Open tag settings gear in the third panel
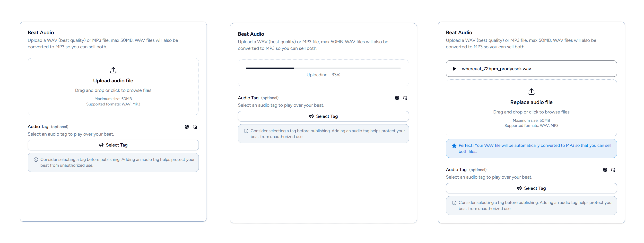The height and width of the screenshot is (243, 644). coord(605,170)
